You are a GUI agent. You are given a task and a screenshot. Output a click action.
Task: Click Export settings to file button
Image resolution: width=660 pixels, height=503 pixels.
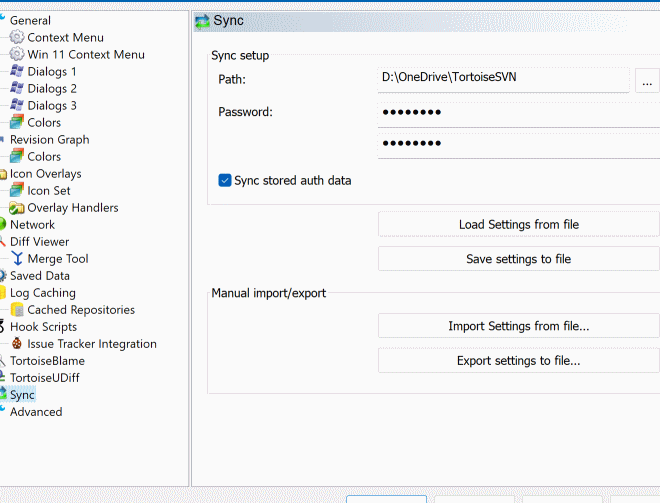tap(518, 360)
